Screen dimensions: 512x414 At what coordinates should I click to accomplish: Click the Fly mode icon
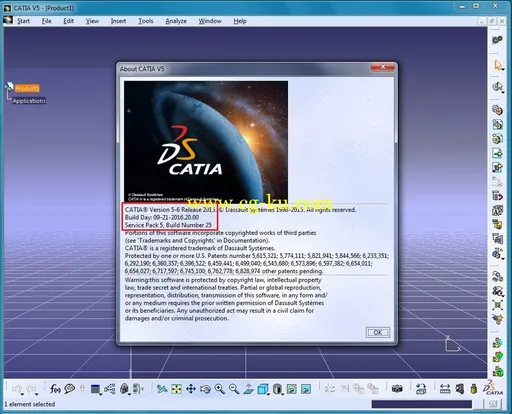click(x=162, y=389)
